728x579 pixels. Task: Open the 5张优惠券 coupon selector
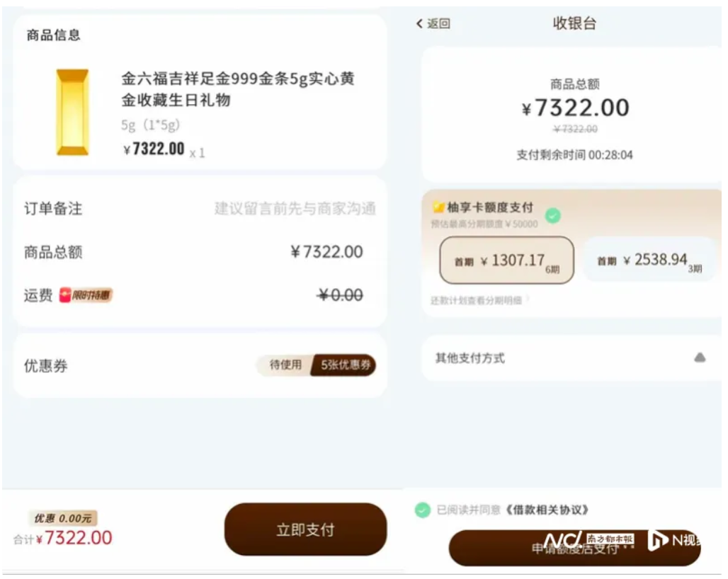click(344, 365)
